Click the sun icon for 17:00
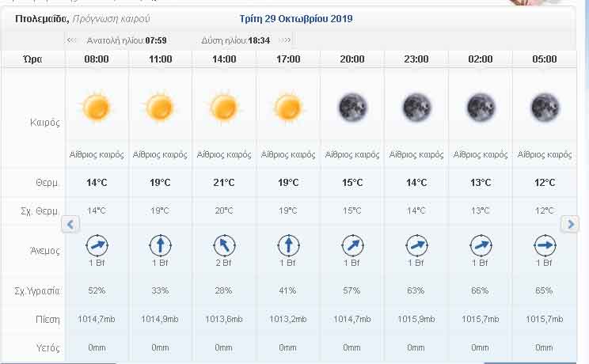This screenshot has width=589, height=364. point(288,106)
